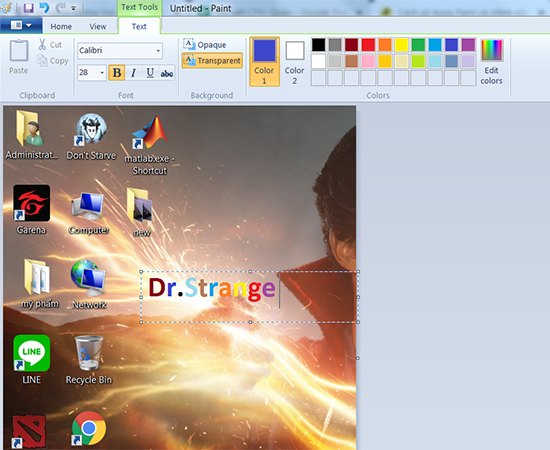Pick the light yellow cream swatch
The image size is (550, 450).
click(401, 61)
